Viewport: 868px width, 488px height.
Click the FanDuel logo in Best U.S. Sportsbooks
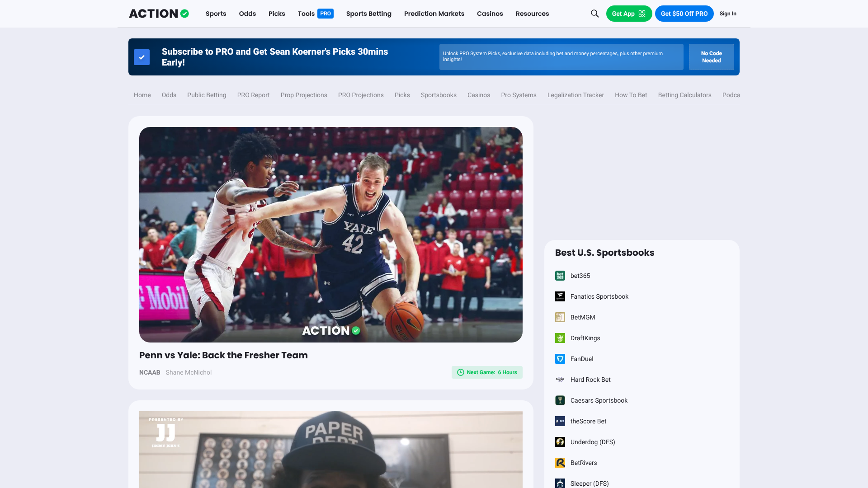coord(560,359)
